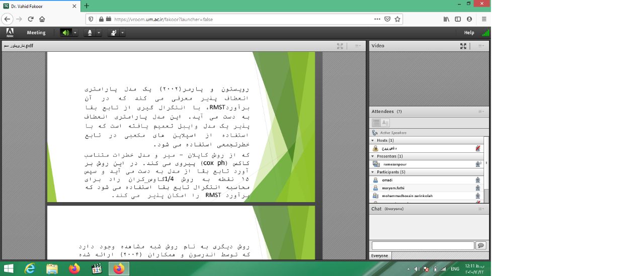Click the microphone icon beside maryam.fathi
644x276 pixels.
click(x=477, y=188)
